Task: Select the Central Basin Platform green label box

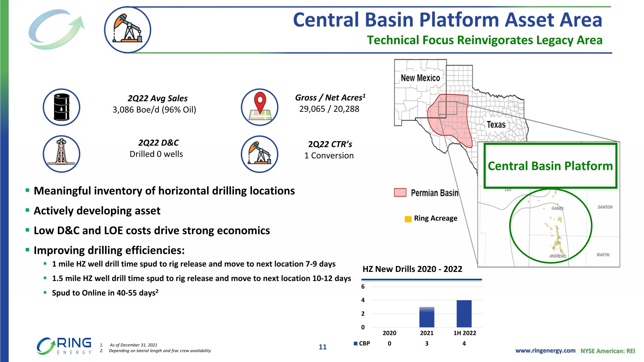Action: (550, 166)
